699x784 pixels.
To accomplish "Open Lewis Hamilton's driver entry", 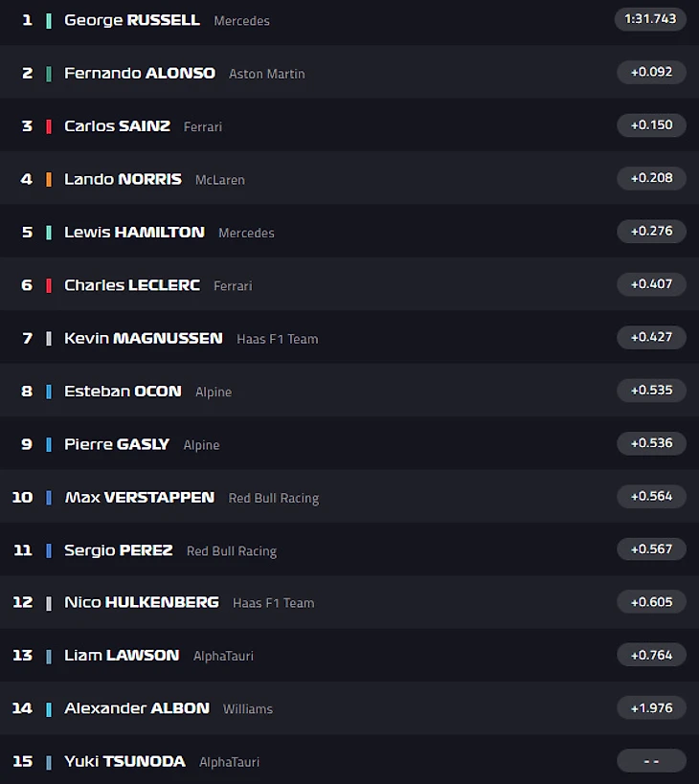I will 134,232.
